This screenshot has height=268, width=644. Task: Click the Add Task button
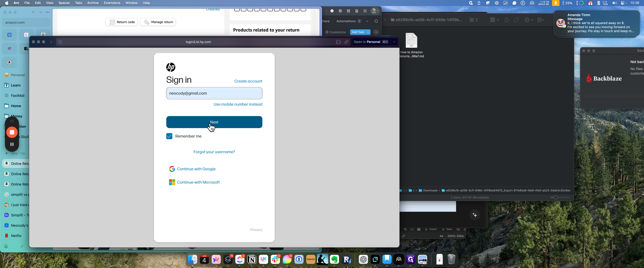(358, 32)
